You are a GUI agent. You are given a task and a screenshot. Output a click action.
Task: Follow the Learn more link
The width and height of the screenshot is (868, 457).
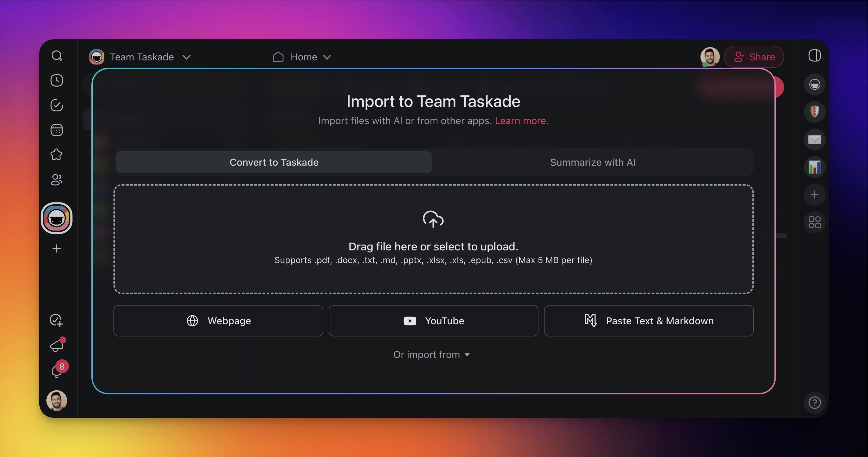521,121
